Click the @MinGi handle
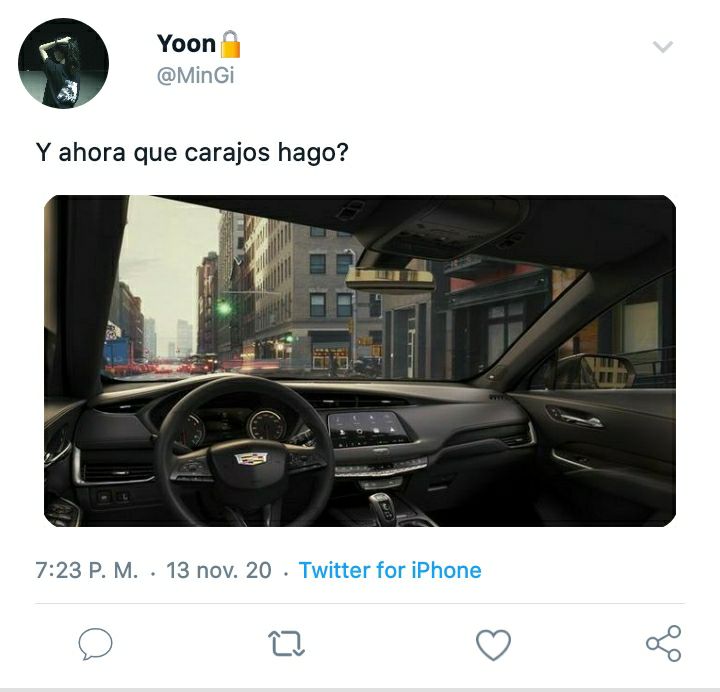Viewport: 720px width, 692px height. [x=196, y=75]
